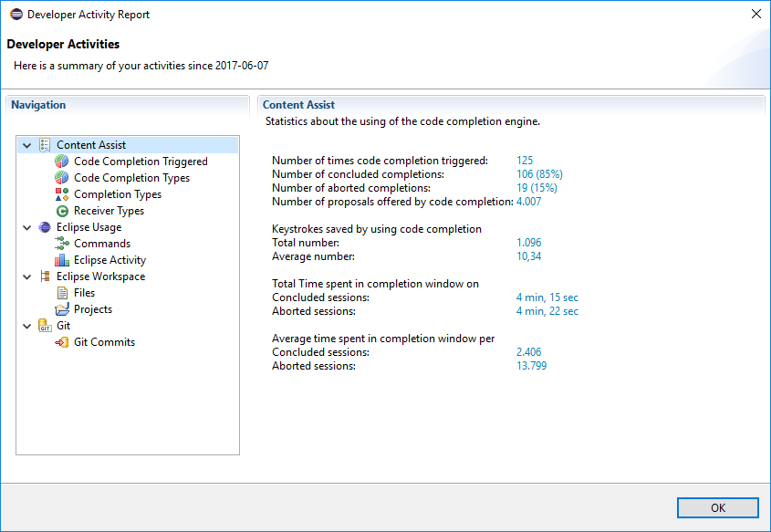Click the concluded sessions time 4 min, 15 sec
The height and width of the screenshot is (532, 771).
point(547,297)
